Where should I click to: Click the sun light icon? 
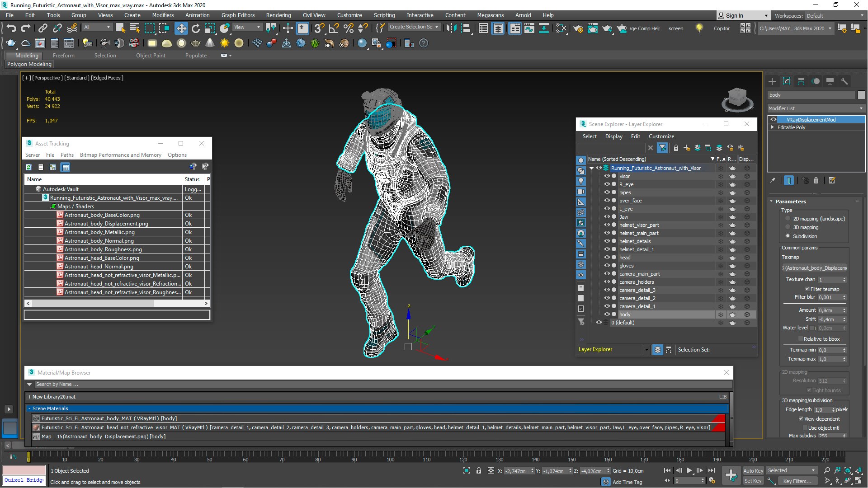224,43
